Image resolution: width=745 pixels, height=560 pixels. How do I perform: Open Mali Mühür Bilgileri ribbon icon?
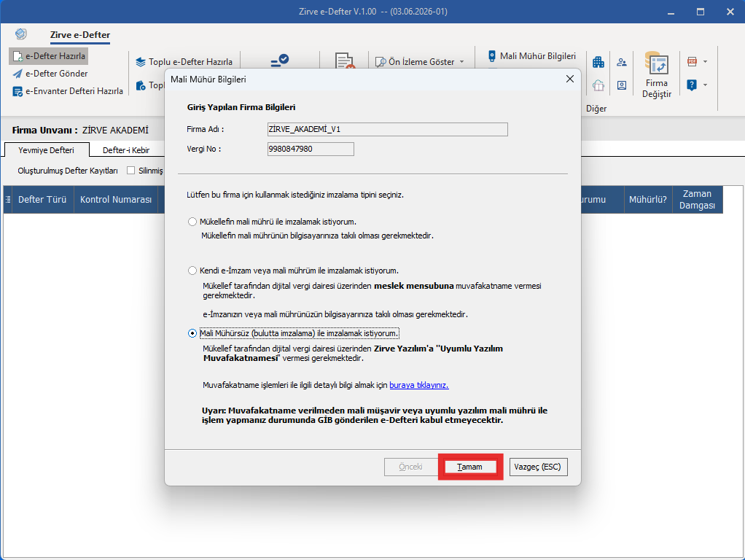[492, 56]
